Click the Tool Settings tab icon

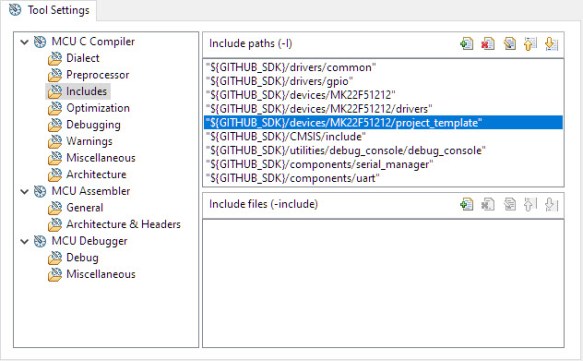[x=15, y=10]
